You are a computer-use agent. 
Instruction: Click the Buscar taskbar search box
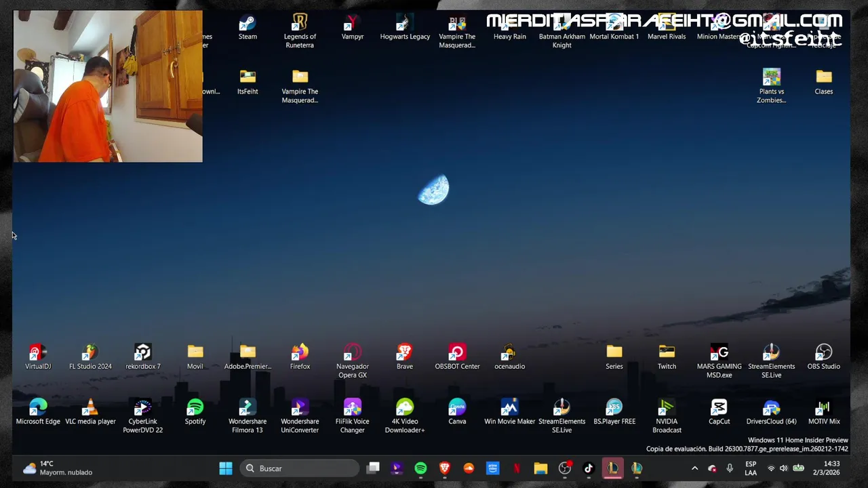(300, 468)
